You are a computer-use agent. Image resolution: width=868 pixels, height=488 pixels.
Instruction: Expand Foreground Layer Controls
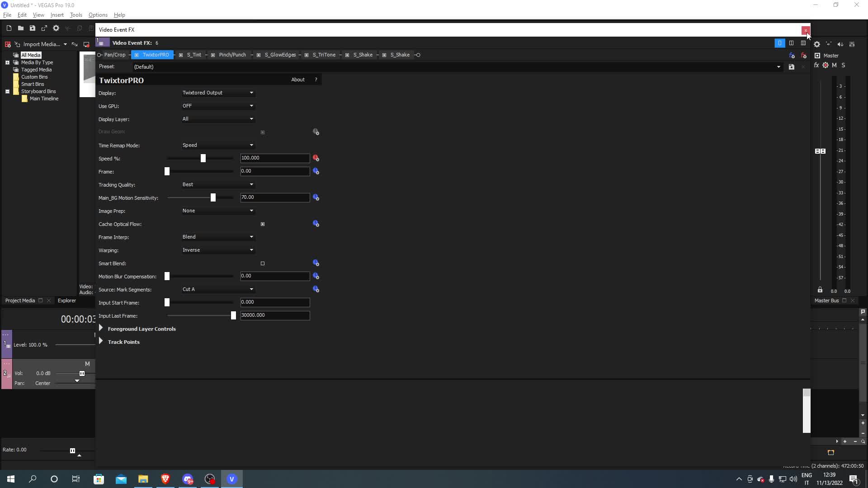(x=101, y=328)
